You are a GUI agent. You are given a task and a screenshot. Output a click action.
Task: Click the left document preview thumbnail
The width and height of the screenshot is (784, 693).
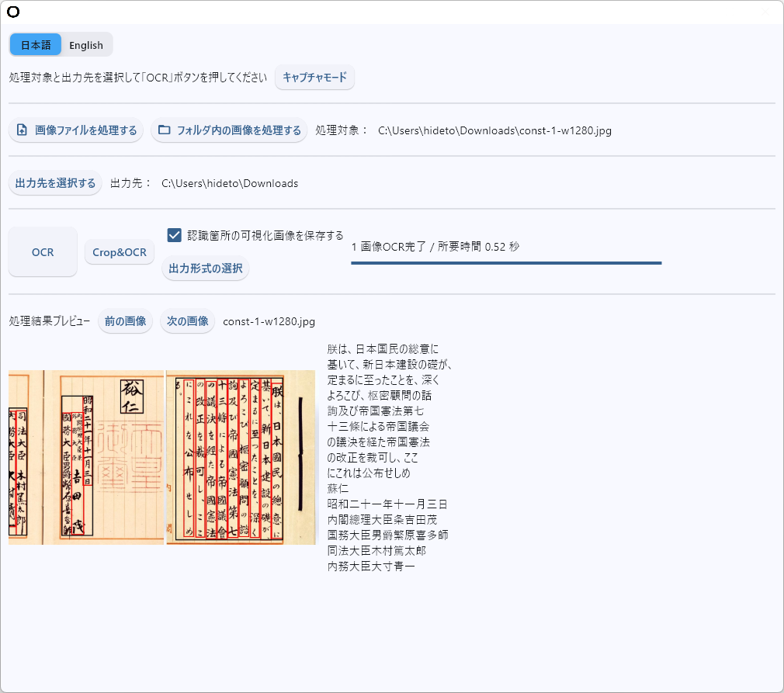point(85,457)
